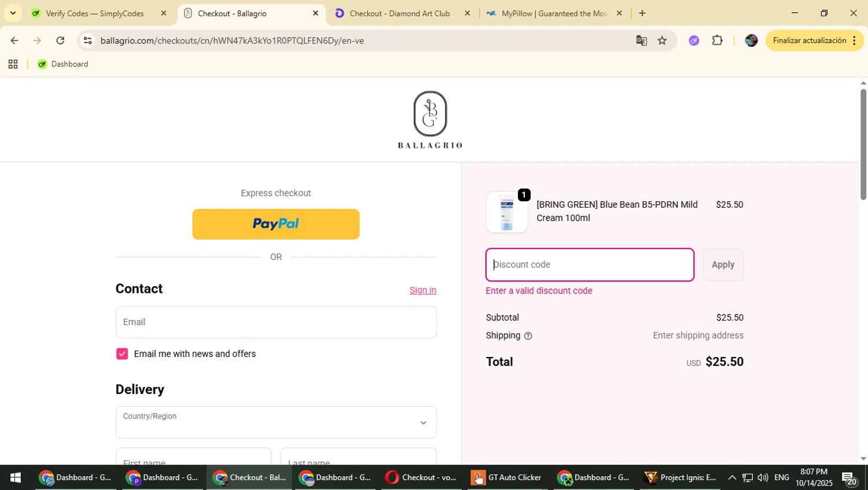Open tab search dropdown arrow
This screenshot has height=490, width=868.
click(x=13, y=13)
